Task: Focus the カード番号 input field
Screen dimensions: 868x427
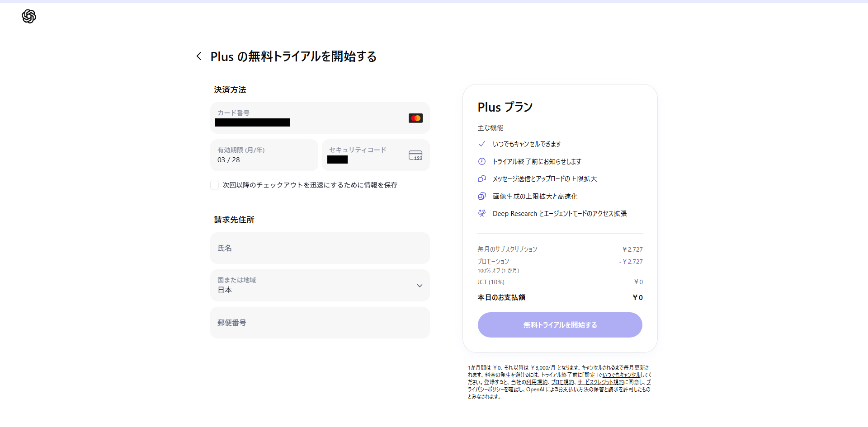Action: [x=320, y=118]
